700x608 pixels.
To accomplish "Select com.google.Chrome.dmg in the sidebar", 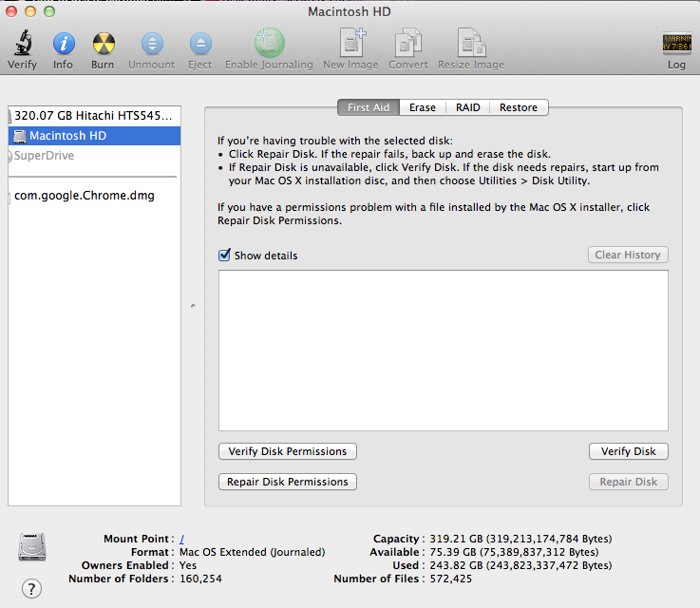I will pos(94,196).
